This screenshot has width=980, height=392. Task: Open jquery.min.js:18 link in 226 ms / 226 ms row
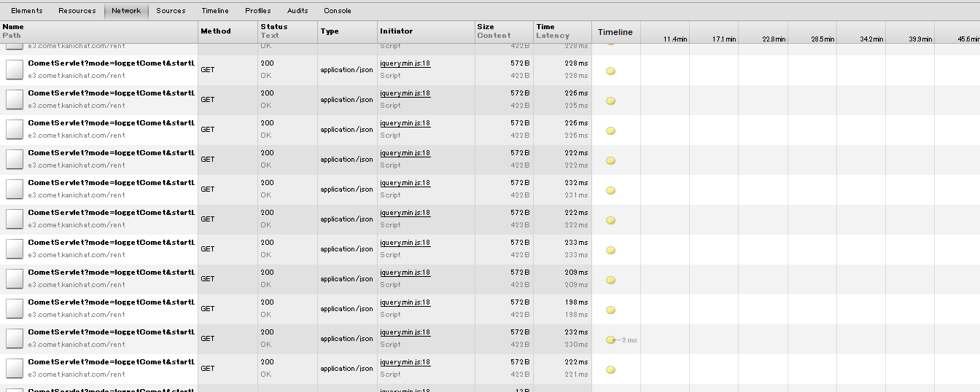[x=405, y=123]
